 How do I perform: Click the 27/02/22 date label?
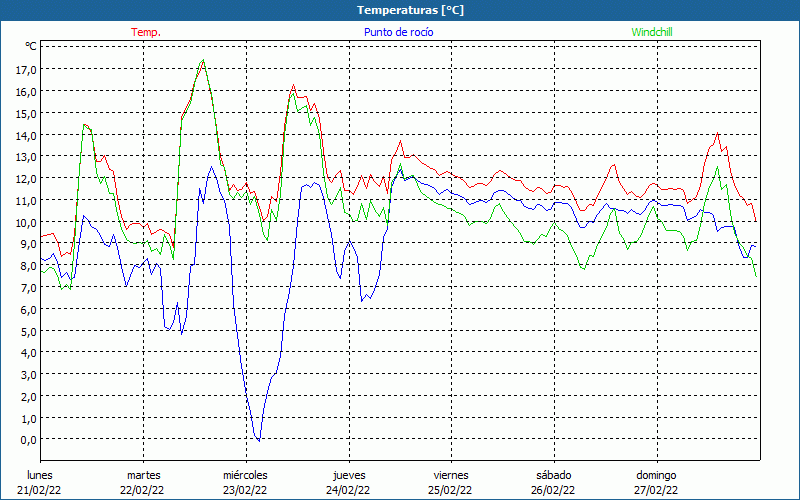tap(656, 490)
